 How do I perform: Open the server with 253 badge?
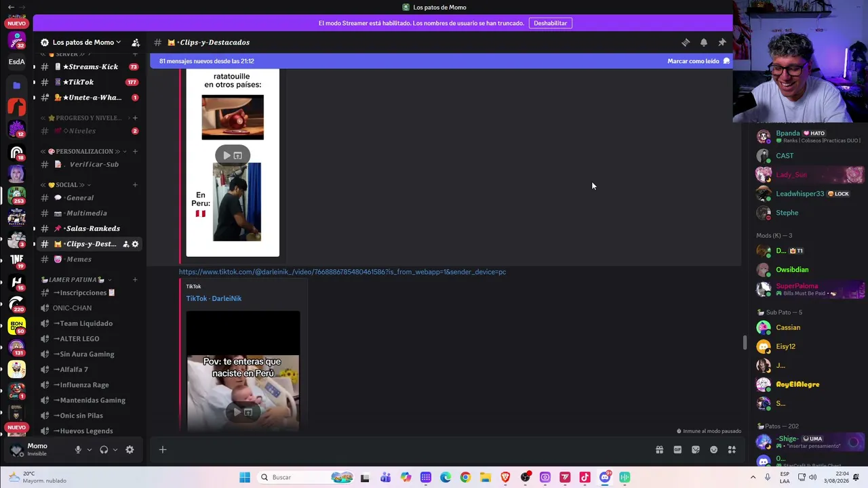coord(17,196)
